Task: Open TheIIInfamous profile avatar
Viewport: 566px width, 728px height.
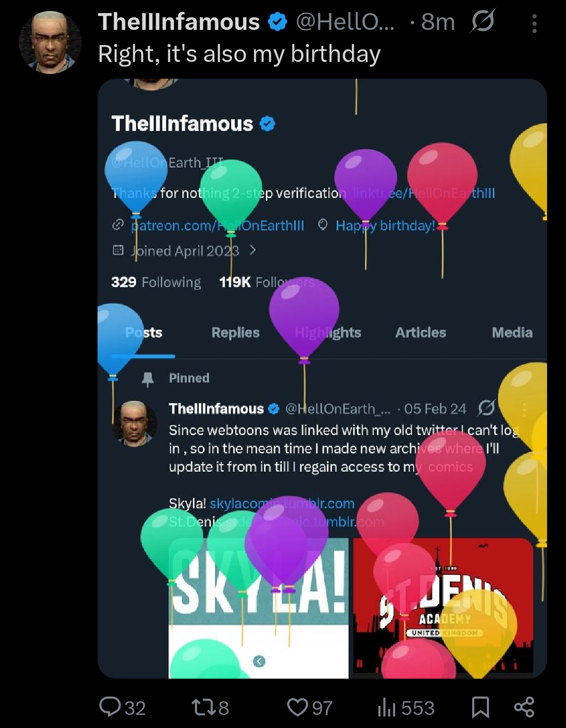Action: point(50,42)
